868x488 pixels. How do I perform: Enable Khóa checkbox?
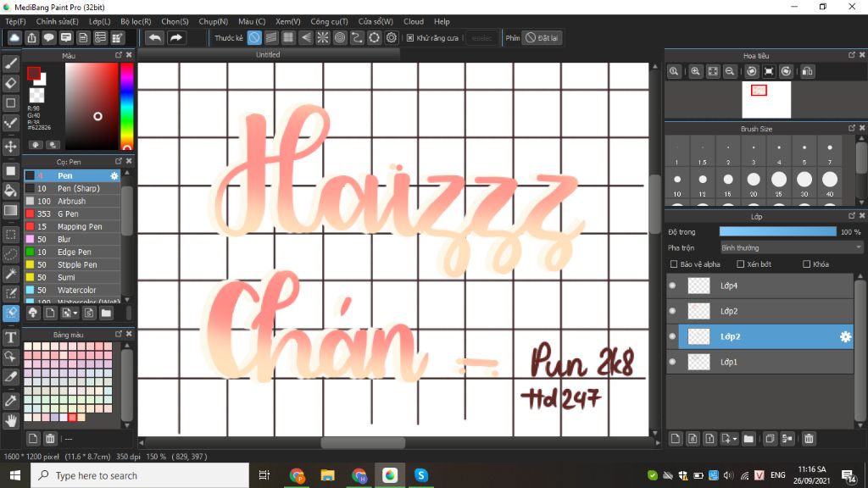point(807,264)
